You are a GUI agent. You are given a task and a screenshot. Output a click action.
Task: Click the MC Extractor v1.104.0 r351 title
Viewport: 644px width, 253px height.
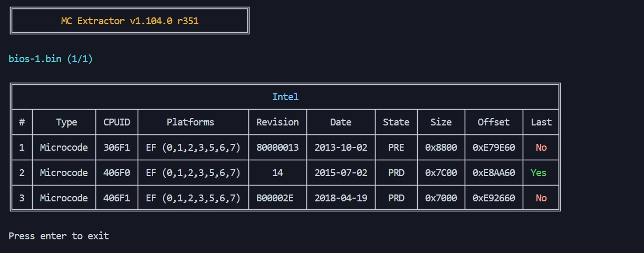pyautogui.click(x=130, y=21)
